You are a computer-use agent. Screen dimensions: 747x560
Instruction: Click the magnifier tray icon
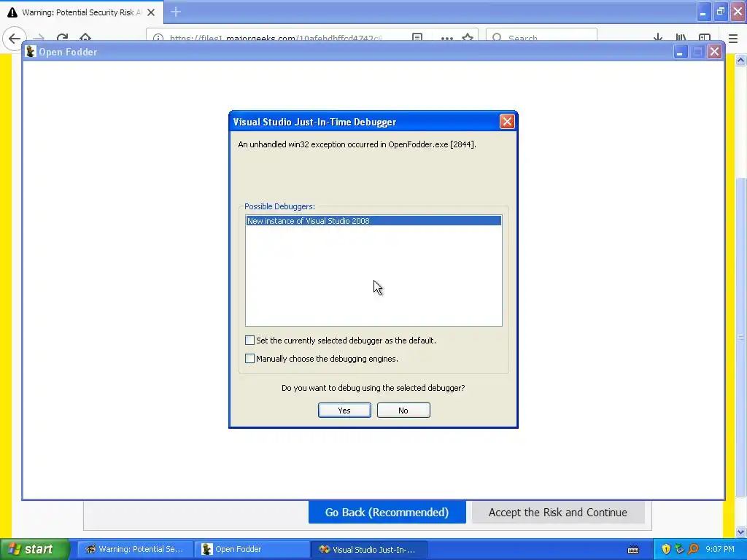[x=693, y=549]
